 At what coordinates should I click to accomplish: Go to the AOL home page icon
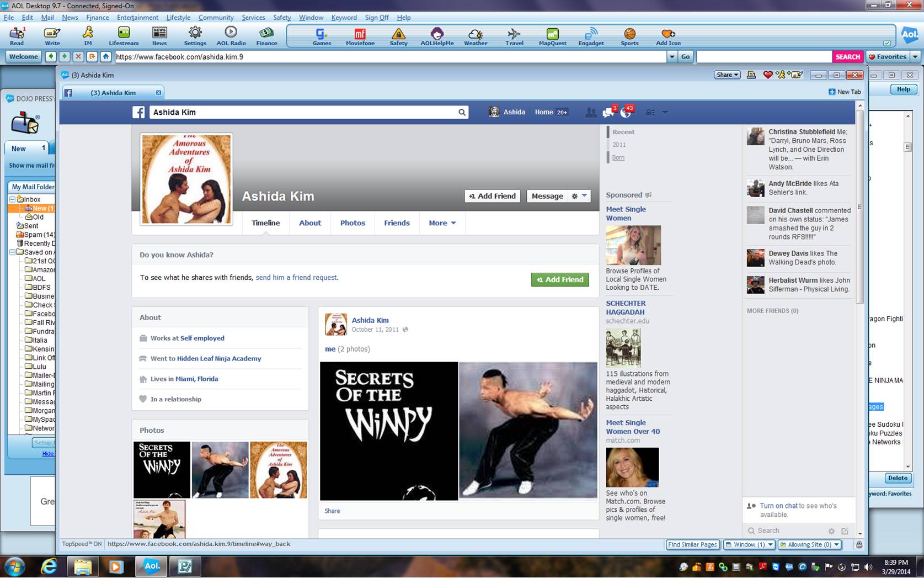(x=106, y=56)
